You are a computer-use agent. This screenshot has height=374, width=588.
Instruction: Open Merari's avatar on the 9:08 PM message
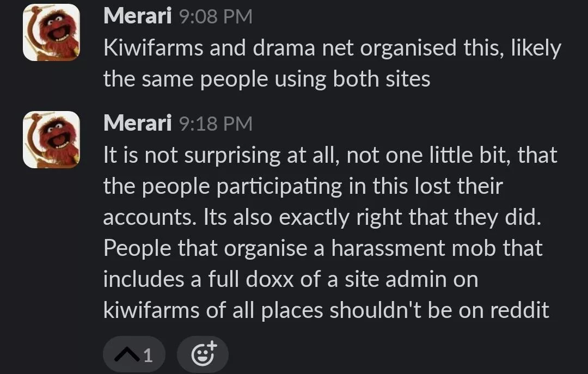[51, 32]
